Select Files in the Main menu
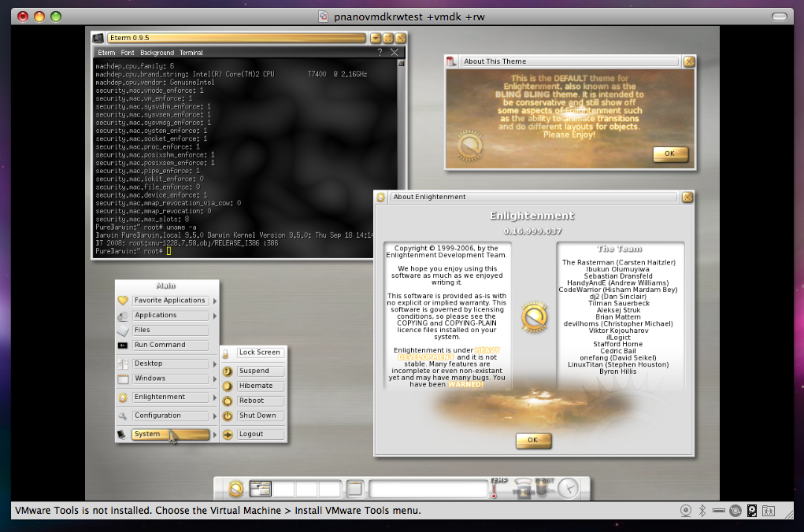The height and width of the screenshot is (532, 804). pos(170,330)
